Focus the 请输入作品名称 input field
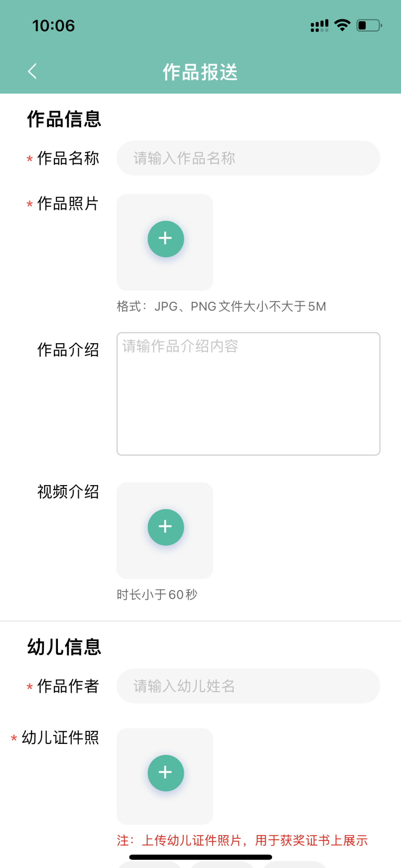Viewport: 401px width, 868px height. coord(248,158)
